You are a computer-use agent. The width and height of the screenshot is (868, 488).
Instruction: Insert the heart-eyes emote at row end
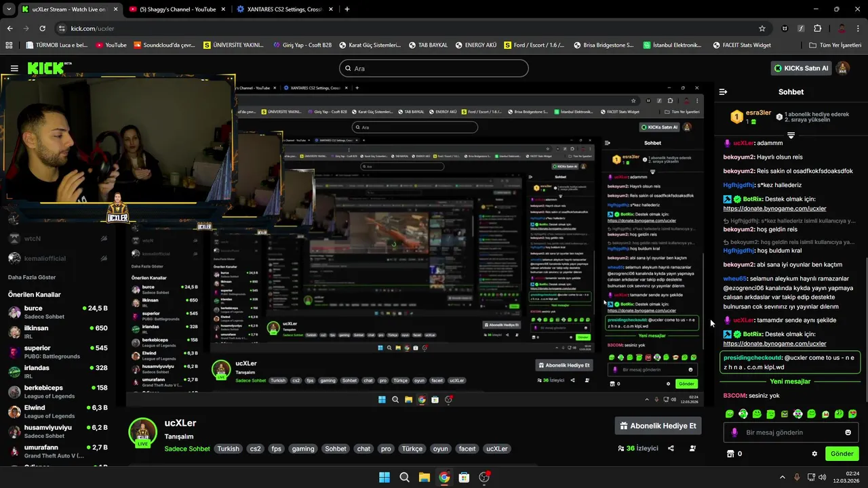click(x=852, y=413)
